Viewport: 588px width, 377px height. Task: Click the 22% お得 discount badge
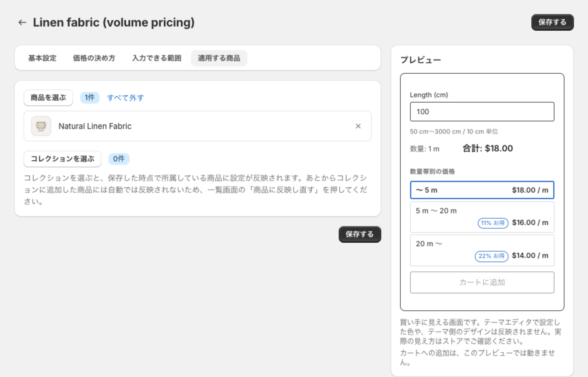(x=491, y=256)
